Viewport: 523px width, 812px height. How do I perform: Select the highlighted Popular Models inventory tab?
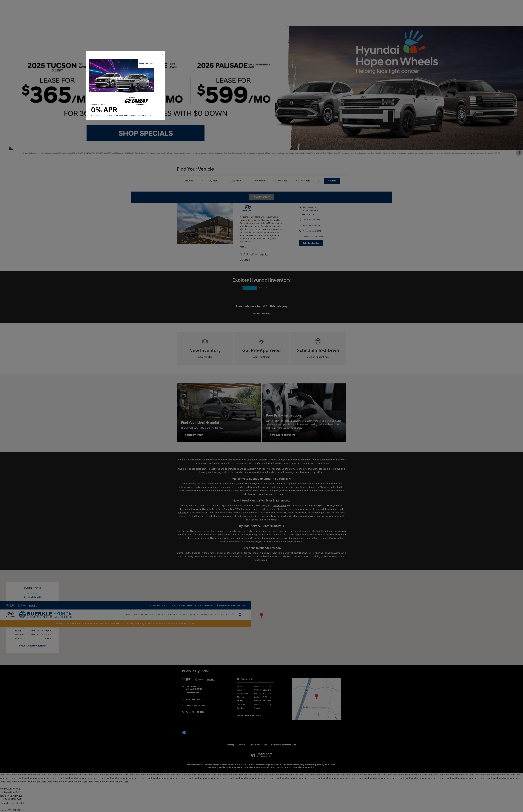[x=250, y=288]
